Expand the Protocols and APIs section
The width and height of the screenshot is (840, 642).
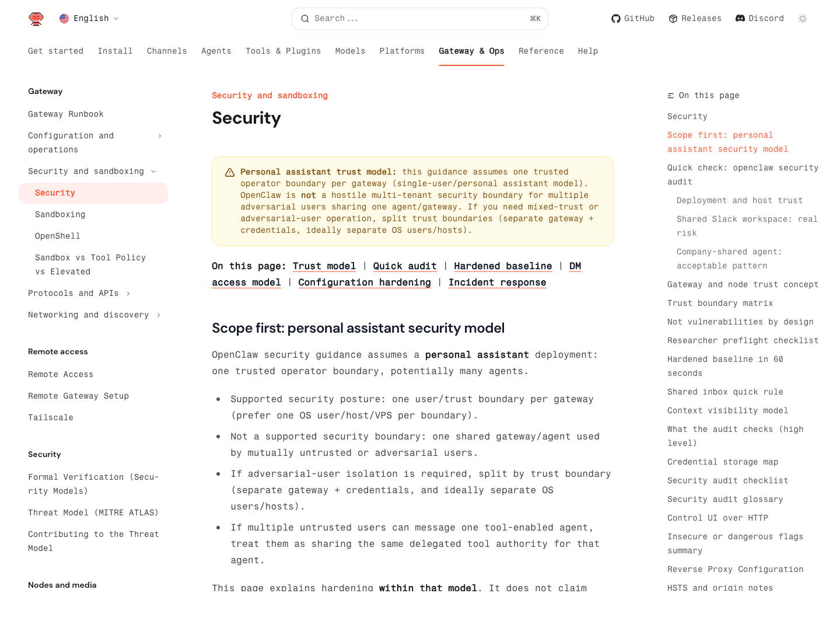(x=129, y=293)
